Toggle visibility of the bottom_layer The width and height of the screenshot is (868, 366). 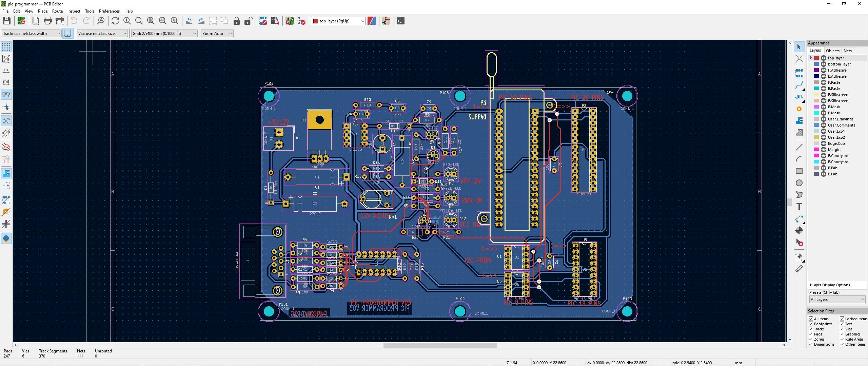(x=824, y=64)
